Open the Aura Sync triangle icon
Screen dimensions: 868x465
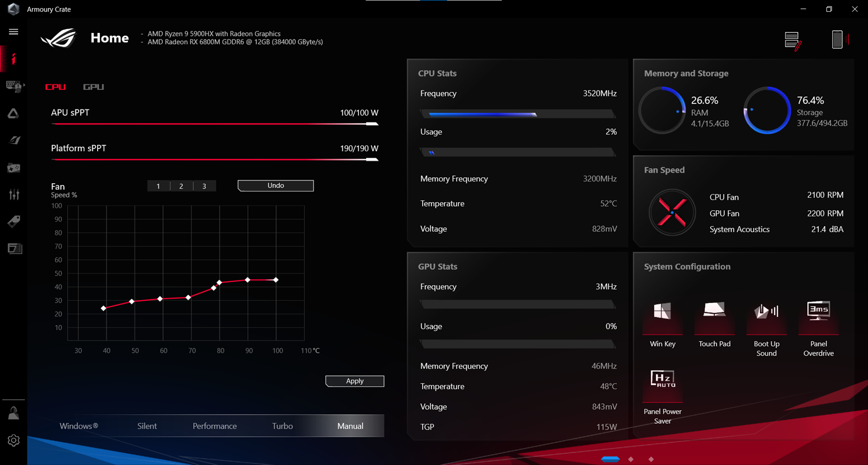14,113
